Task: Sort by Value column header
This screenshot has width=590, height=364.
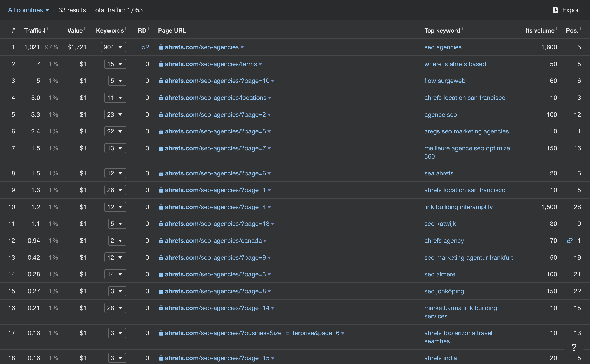Action: [x=75, y=30]
